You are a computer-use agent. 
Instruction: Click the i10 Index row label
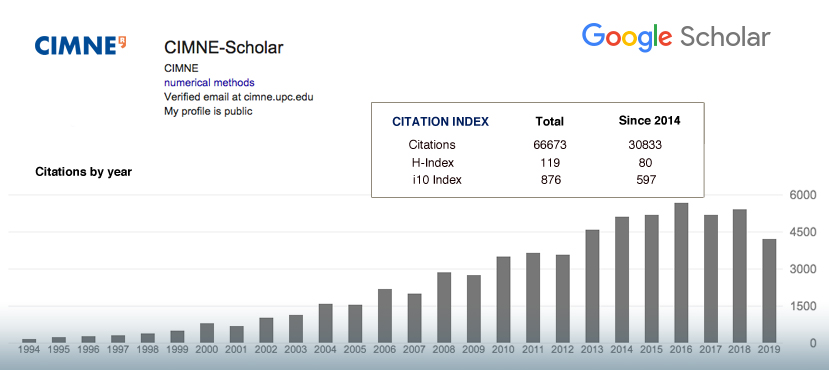(437, 180)
